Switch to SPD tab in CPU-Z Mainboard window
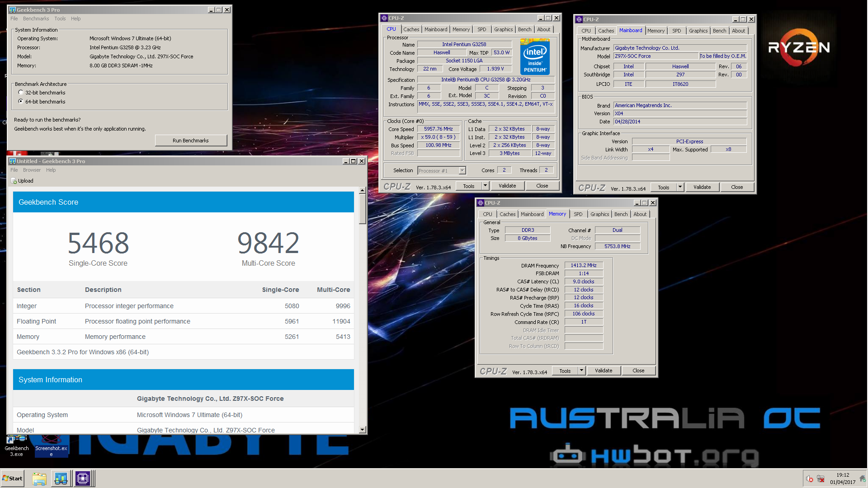Image resolution: width=868 pixels, height=488 pixels. tap(676, 31)
